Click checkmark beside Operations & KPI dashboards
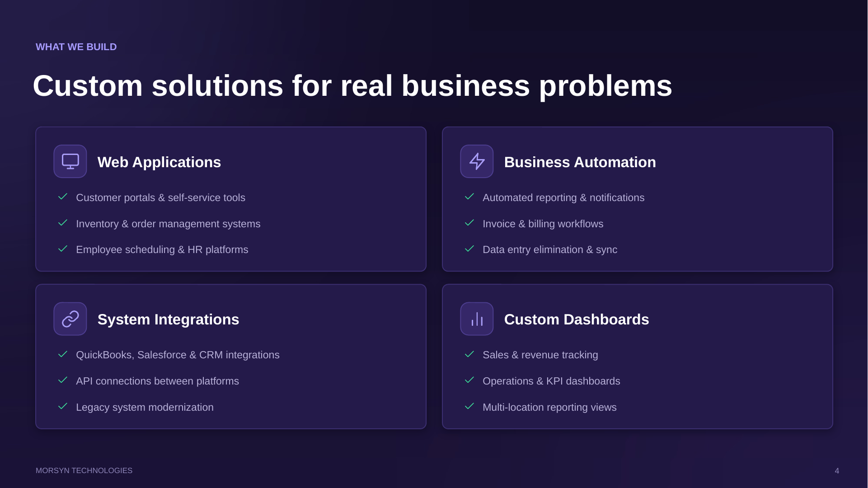 [469, 380]
